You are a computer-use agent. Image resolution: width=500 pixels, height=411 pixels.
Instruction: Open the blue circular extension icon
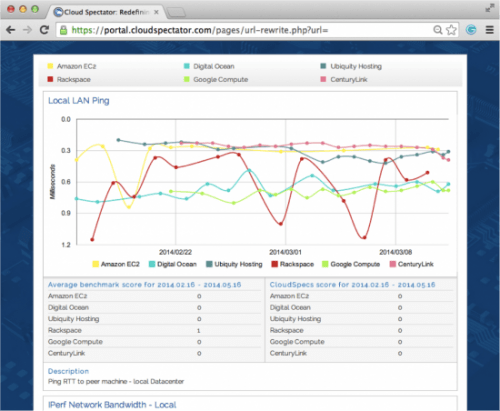(471, 30)
